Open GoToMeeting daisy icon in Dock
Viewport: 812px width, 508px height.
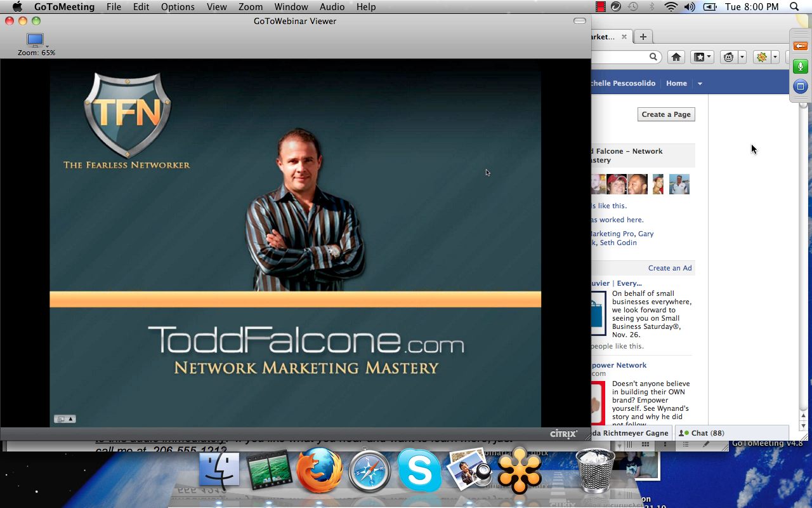(x=520, y=471)
